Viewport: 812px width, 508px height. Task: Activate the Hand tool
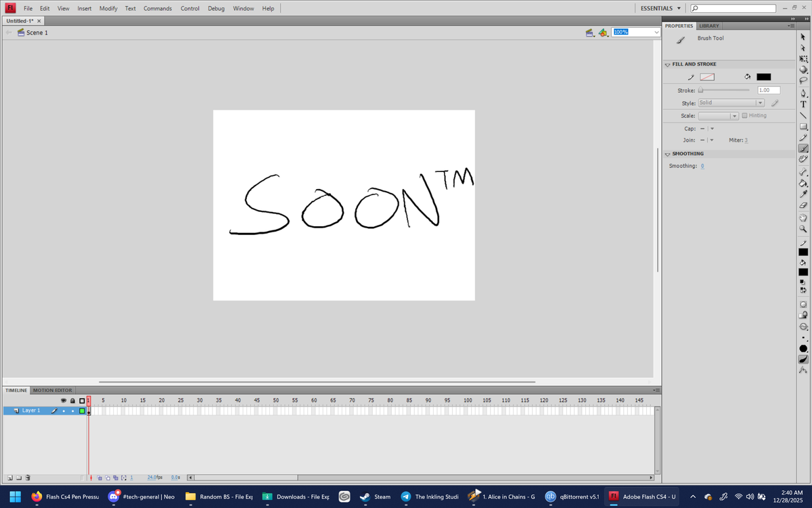click(x=803, y=217)
